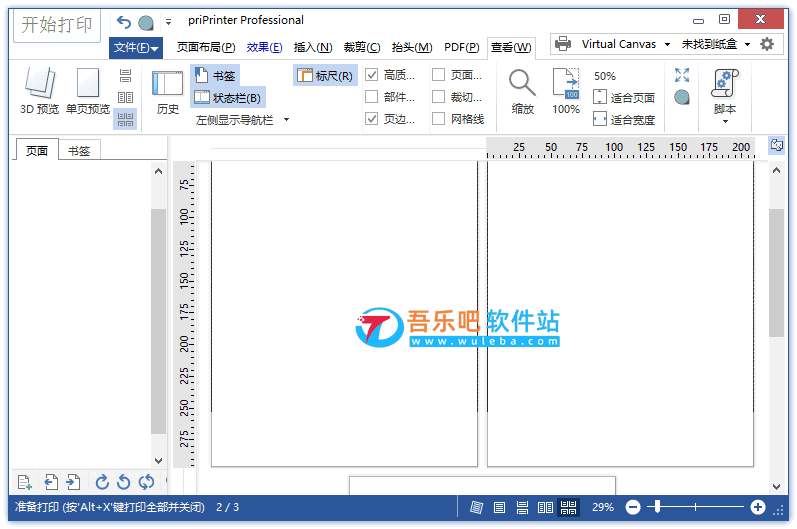Viewport: 797px width, 529px height.
Task: Toggle the 书签 bookmarks panel button
Action: 216,76
